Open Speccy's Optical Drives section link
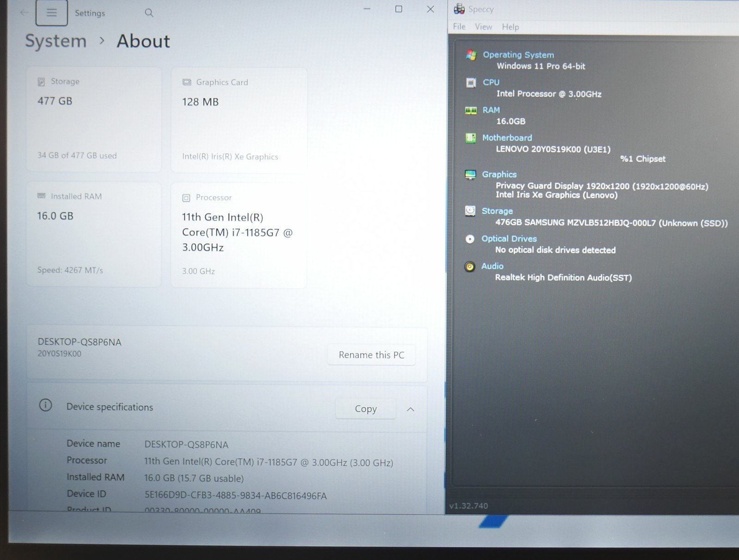Viewport: 739px width, 560px height. (x=509, y=238)
